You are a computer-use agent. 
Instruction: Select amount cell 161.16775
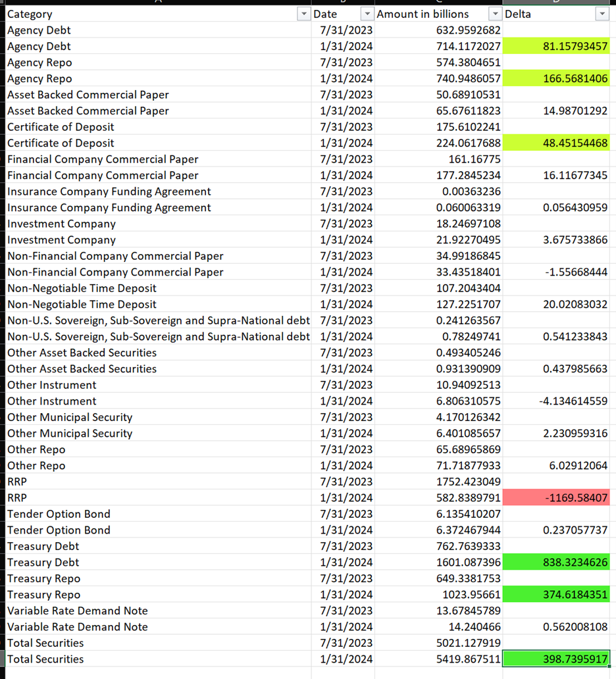coord(438,159)
